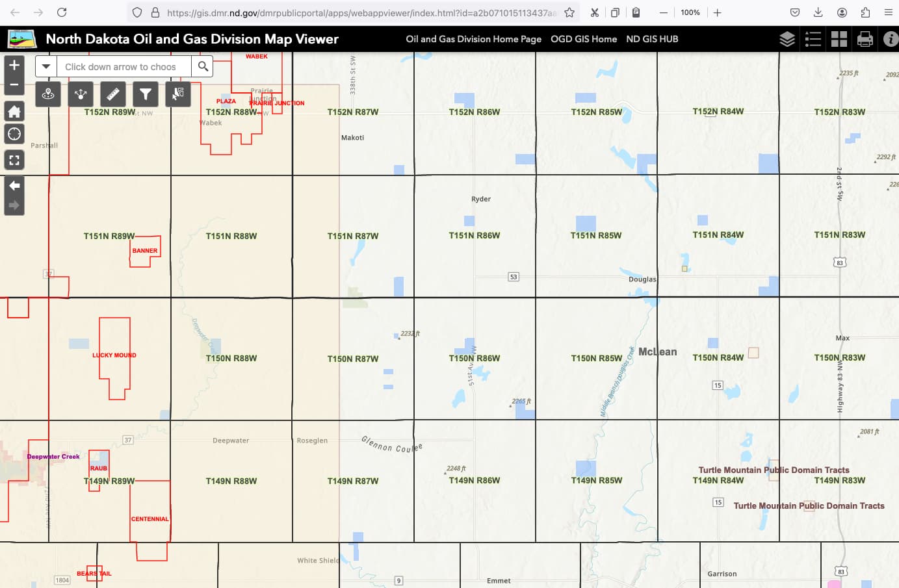The image size is (899, 588).
Task: Click the search input field
Action: click(124, 66)
